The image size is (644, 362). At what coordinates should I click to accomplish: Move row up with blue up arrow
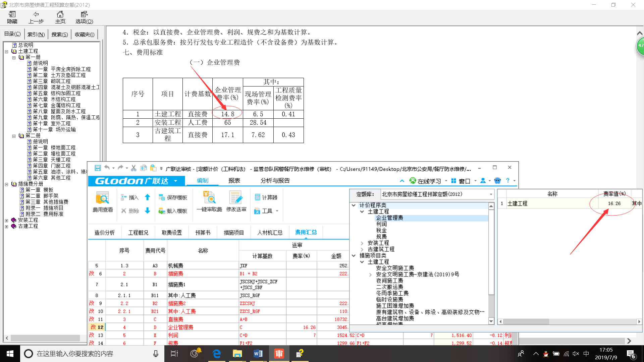click(148, 197)
